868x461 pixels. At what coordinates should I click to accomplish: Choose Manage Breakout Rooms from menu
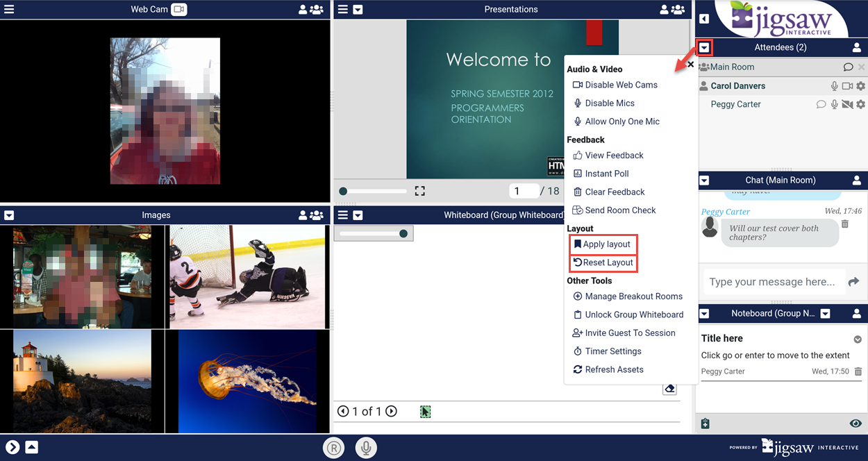point(633,296)
